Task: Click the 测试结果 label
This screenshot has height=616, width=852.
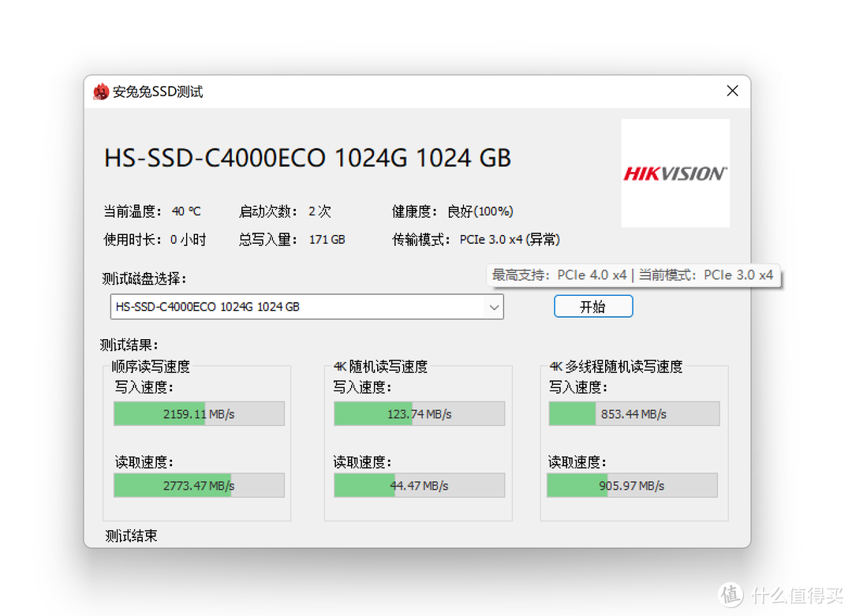Action: [x=129, y=345]
